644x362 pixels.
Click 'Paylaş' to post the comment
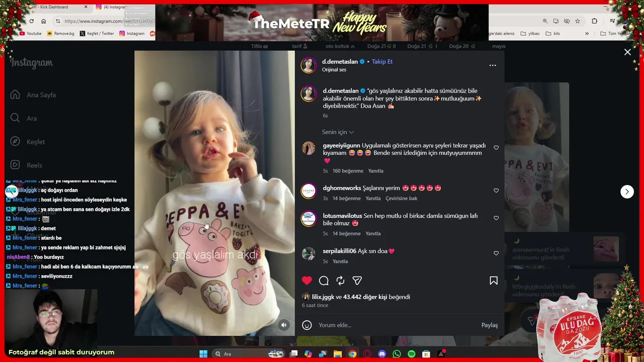tap(490, 325)
